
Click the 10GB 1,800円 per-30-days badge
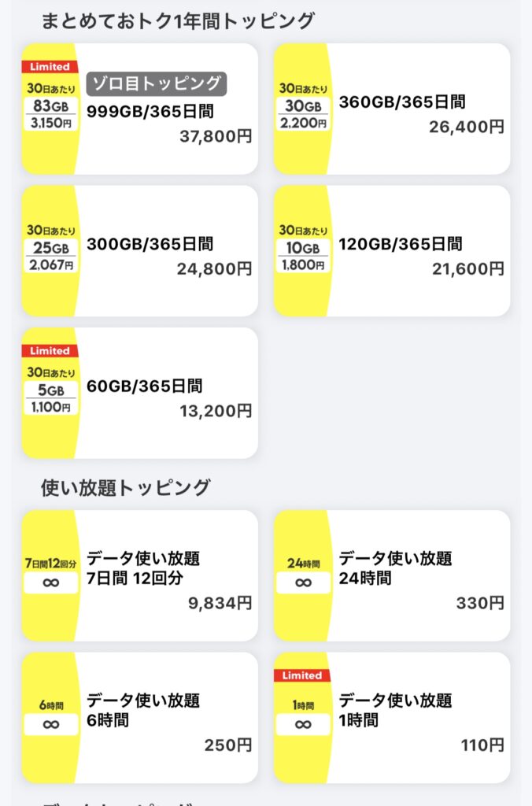[303, 249]
